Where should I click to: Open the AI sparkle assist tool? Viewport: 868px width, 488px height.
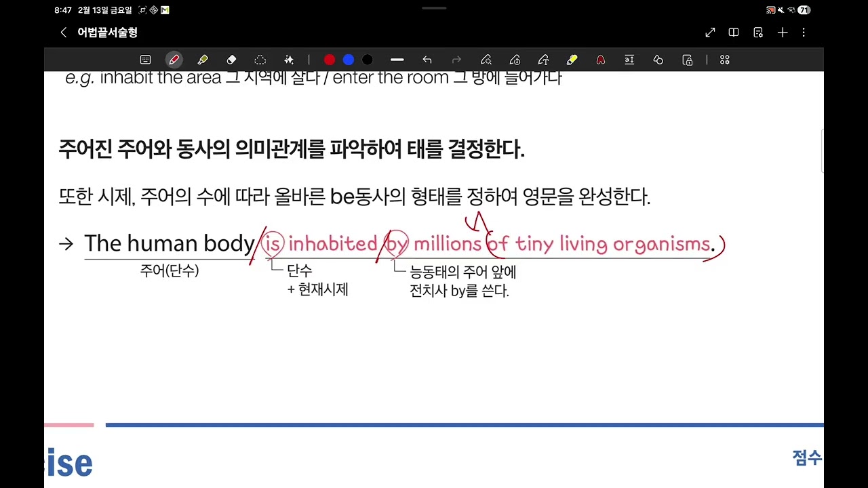pyautogui.click(x=289, y=60)
